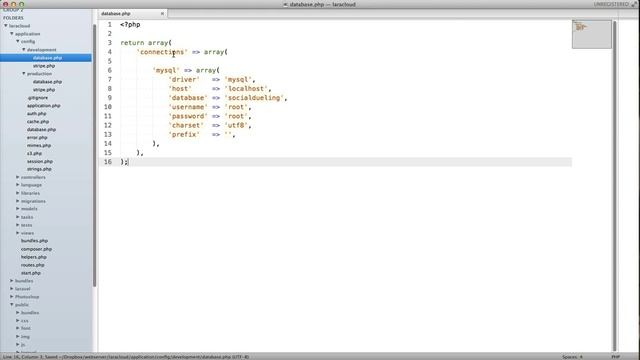
Task: Collapse the development folder arrow
Action: pos(24,49)
